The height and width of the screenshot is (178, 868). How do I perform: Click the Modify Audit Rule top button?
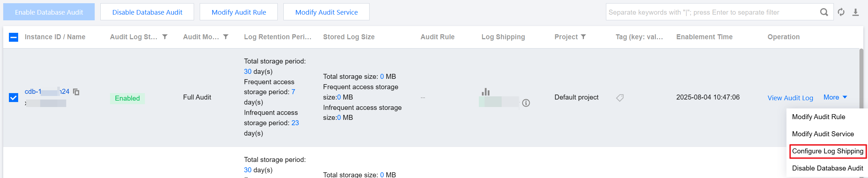coord(239,12)
